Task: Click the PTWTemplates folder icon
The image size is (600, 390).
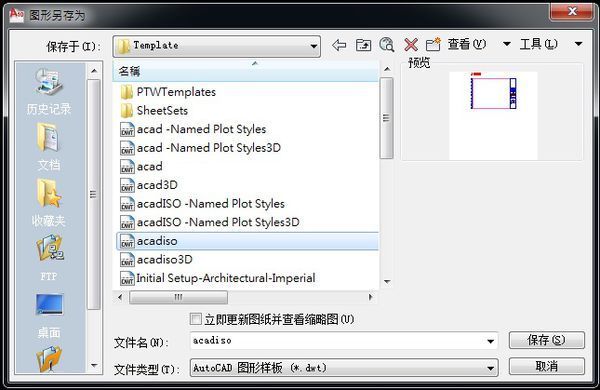Action: pyautogui.click(x=127, y=92)
